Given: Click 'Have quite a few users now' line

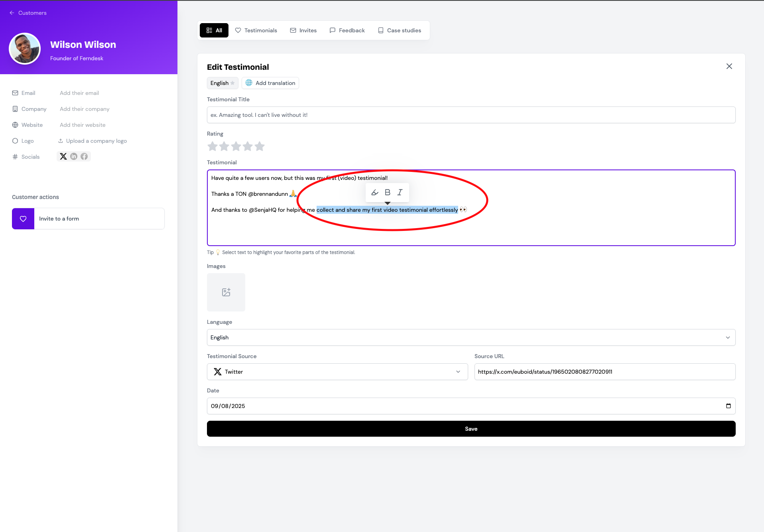Looking at the screenshot, I should (299, 178).
